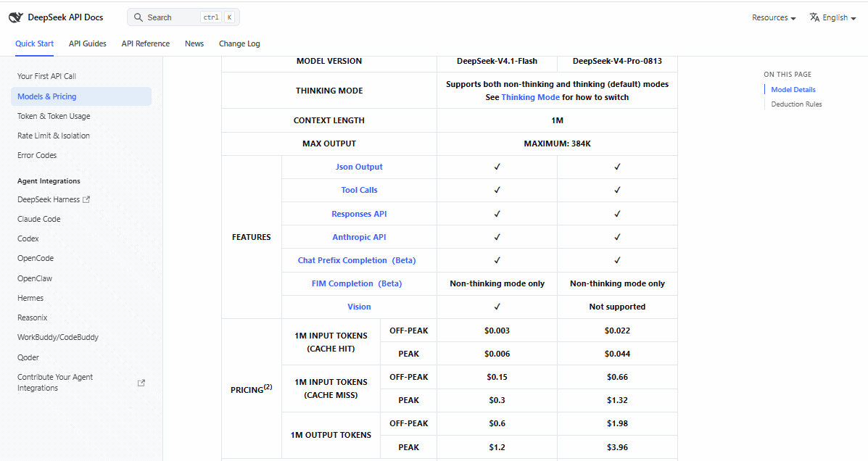The width and height of the screenshot is (868, 461).
Task: Open FIM Completion (Beta) link
Action: 357,283
